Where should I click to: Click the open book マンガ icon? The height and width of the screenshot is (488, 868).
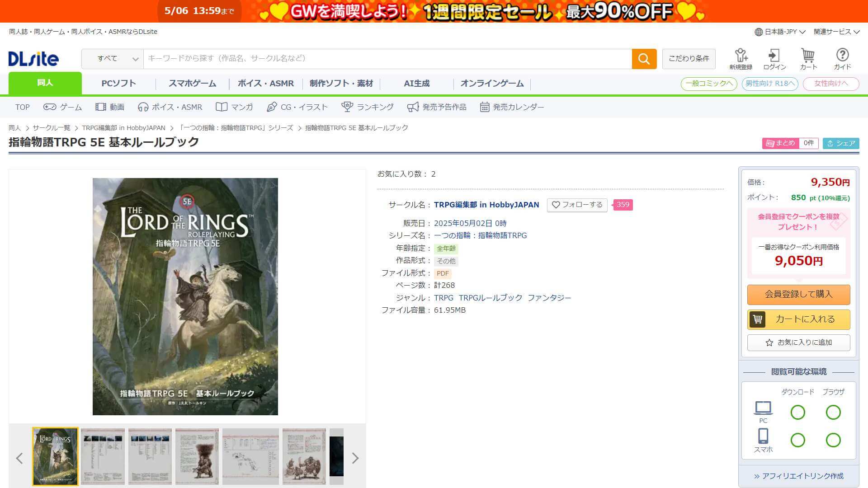pos(222,107)
